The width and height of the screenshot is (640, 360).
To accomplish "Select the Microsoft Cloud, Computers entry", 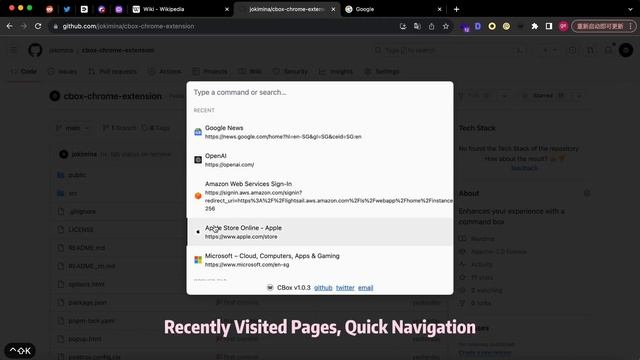I will point(320,260).
